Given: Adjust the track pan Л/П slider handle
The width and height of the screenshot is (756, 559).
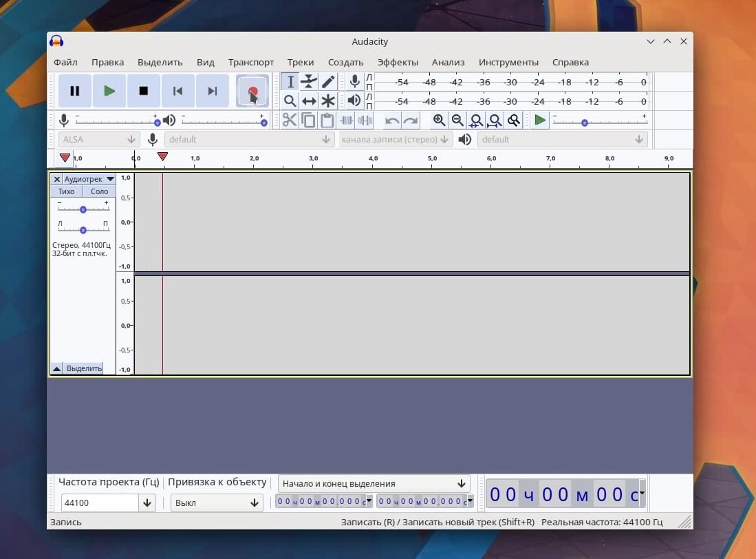Looking at the screenshot, I should (83, 230).
